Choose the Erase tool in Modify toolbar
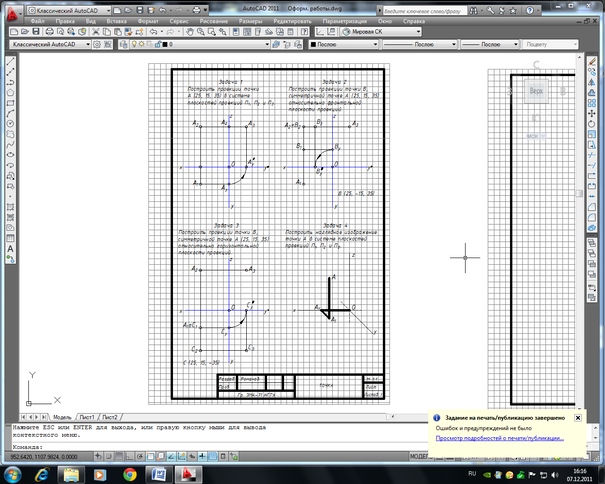Screen dimensions: 605x484 (x=592, y=61)
